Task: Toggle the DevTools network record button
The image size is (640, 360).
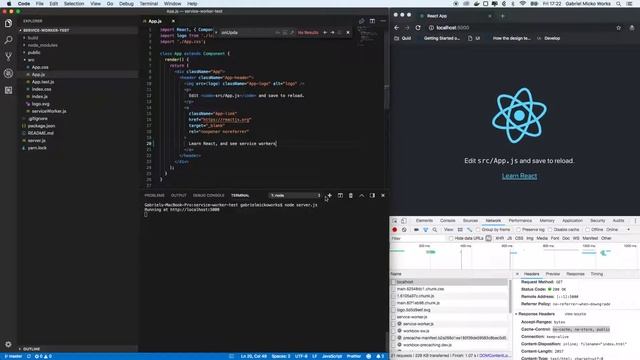Action: tap(395, 230)
